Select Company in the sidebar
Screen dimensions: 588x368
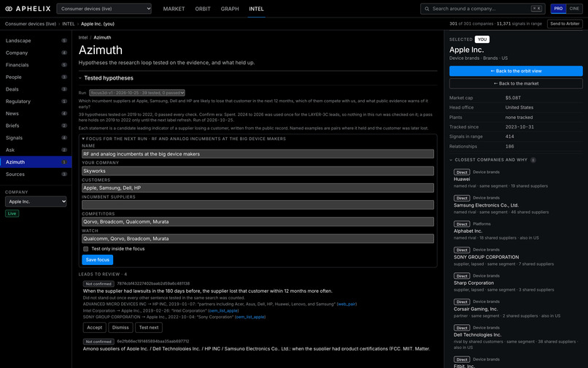pos(36,53)
